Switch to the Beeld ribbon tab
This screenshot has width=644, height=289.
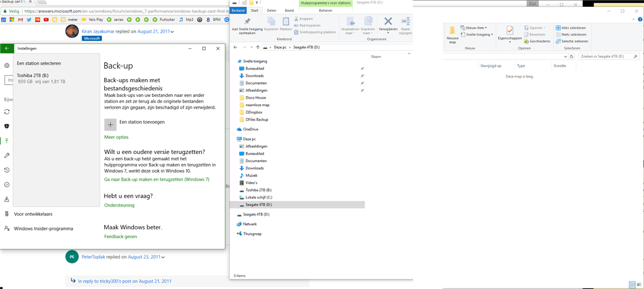[x=289, y=10]
